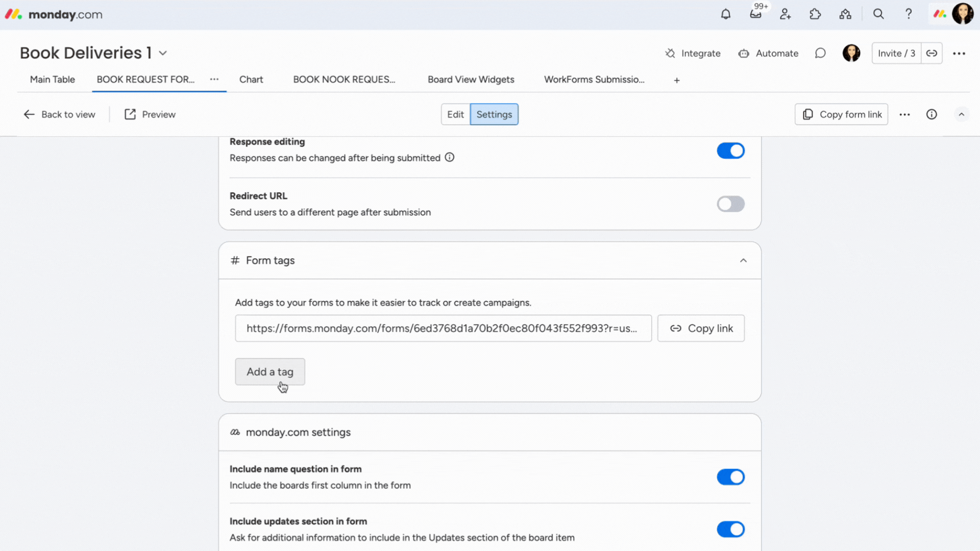This screenshot has width=980, height=551.
Task: Switch to form Edit mode
Action: point(455,114)
